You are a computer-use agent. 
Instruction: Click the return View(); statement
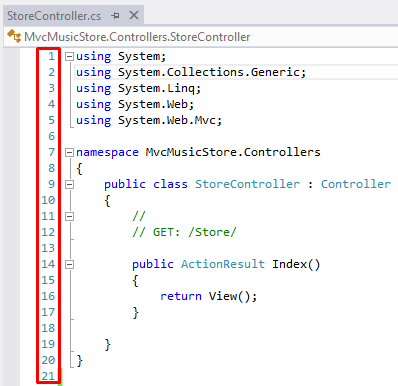point(209,296)
